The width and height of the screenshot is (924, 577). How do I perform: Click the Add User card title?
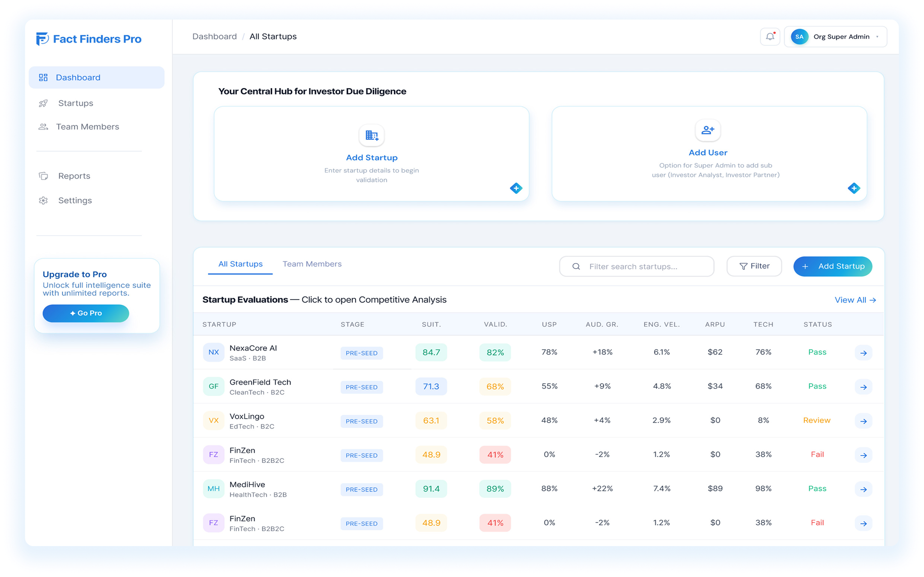click(x=708, y=153)
